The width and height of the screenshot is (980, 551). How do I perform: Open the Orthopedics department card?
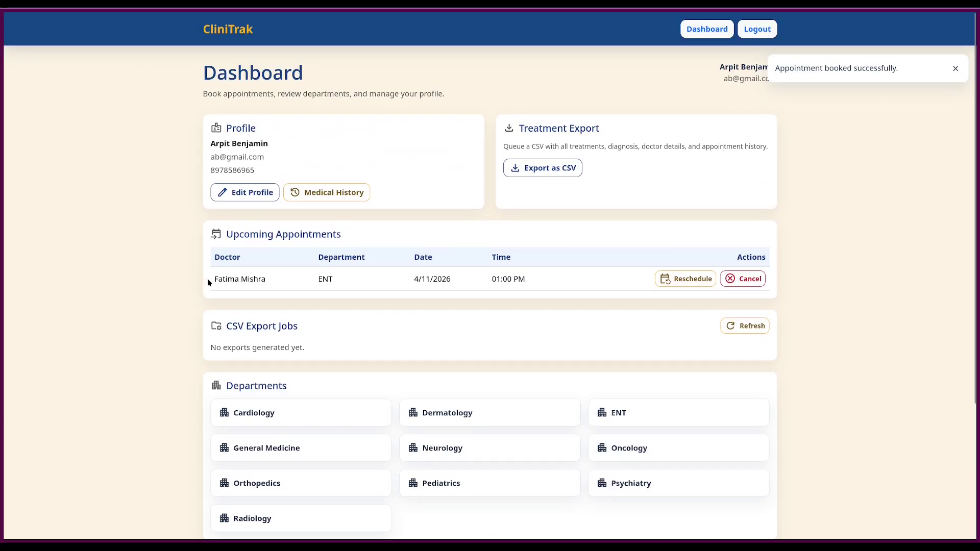click(x=301, y=483)
